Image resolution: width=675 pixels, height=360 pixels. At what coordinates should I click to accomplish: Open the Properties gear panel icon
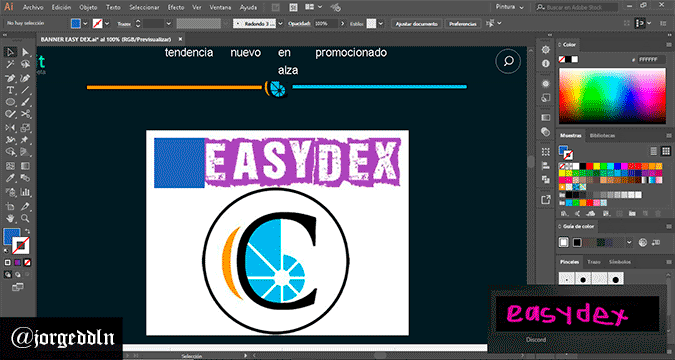pyautogui.click(x=546, y=50)
